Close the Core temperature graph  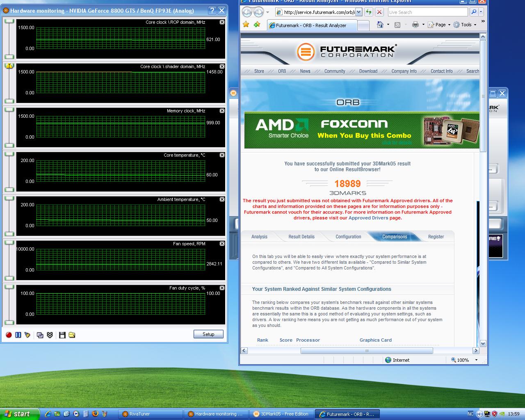tap(222, 155)
